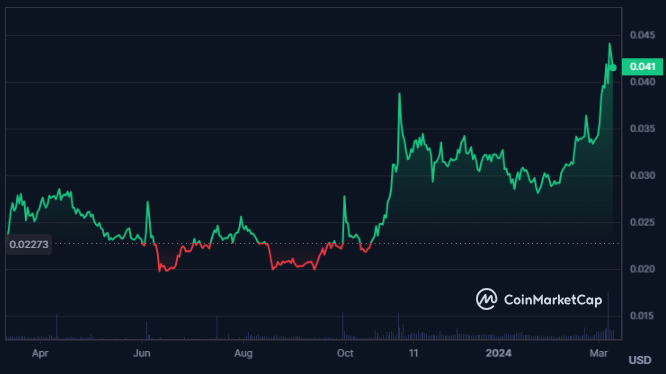Click the 0.015 price axis label

643,316
